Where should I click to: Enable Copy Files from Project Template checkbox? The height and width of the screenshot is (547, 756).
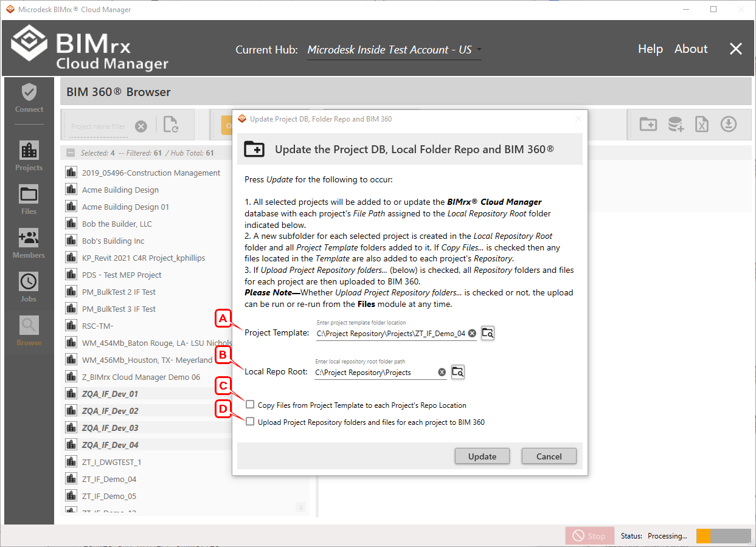click(x=250, y=405)
